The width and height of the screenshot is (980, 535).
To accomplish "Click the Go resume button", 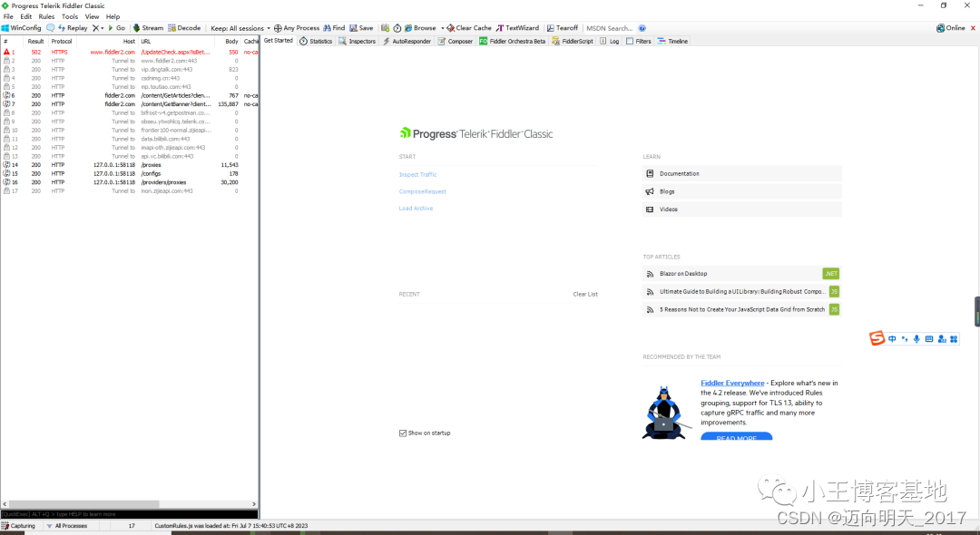I will point(116,28).
